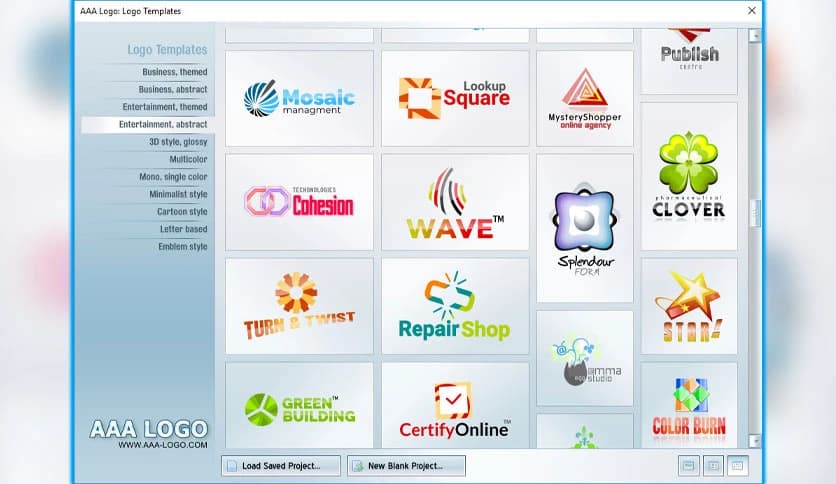Click scrollbar down arrow

754,441
